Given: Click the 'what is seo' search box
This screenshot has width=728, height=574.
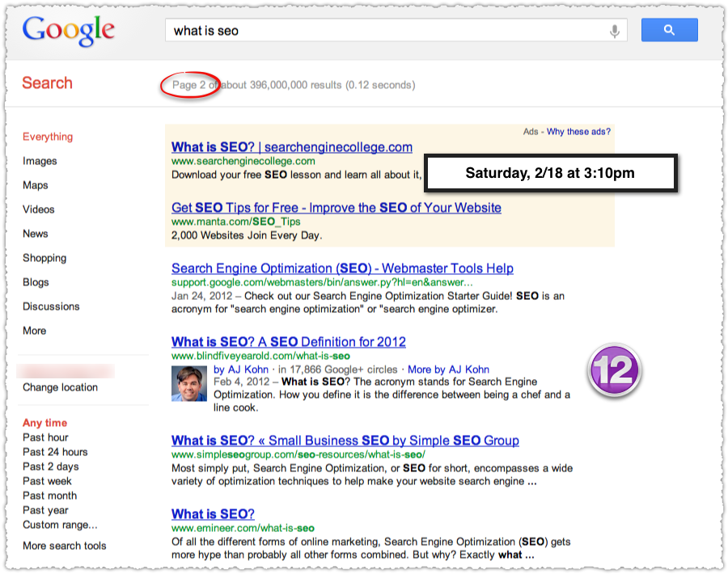Looking at the screenshot, I should [x=396, y=31].
